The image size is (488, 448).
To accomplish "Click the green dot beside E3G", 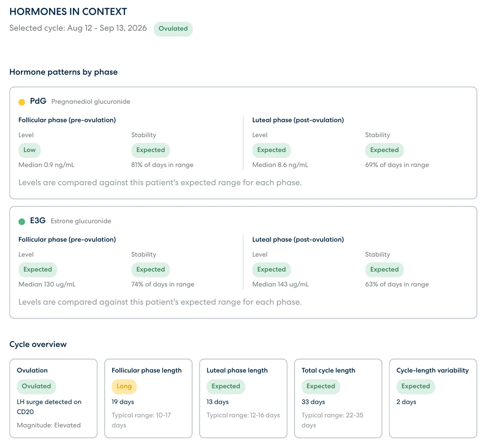I will pos(22,222).
